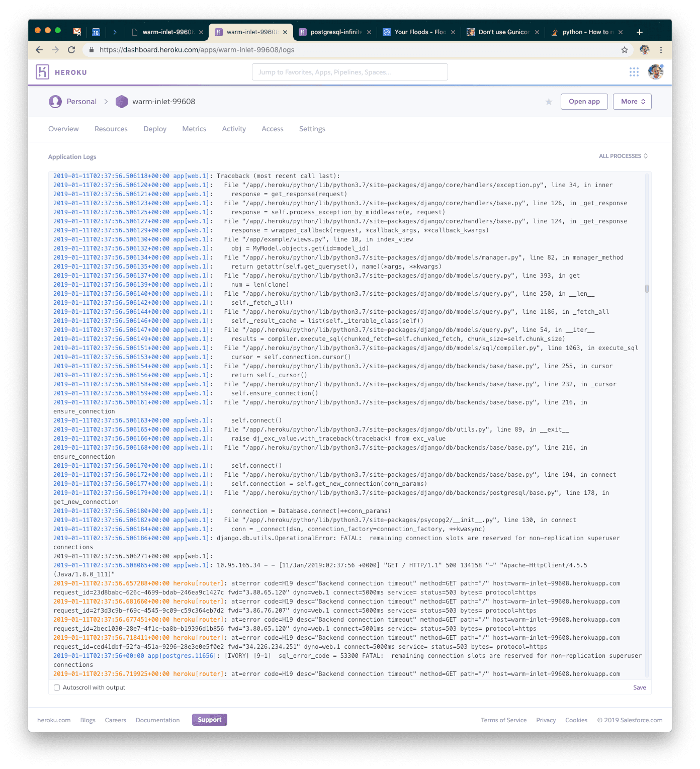Bookmark this page with star icon
Viewport: 700px width, 769px height.
(624, 50)
